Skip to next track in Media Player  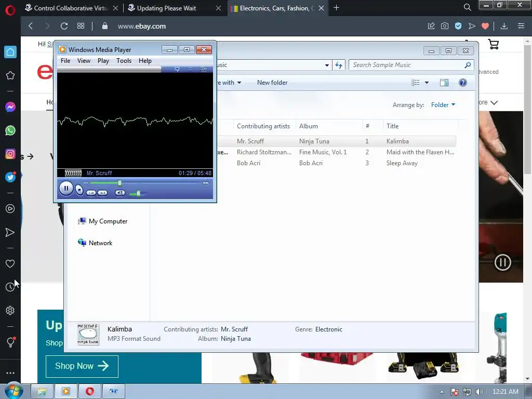102,193
